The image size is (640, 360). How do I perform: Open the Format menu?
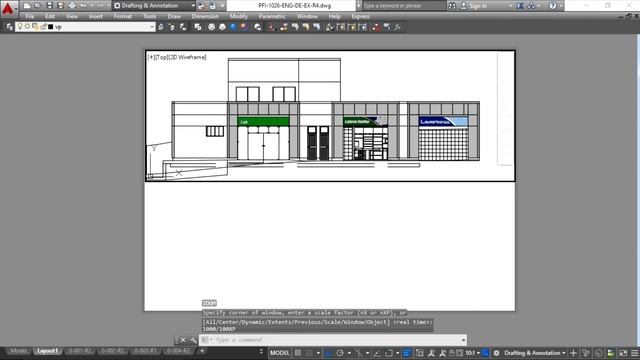pos(123,16)
